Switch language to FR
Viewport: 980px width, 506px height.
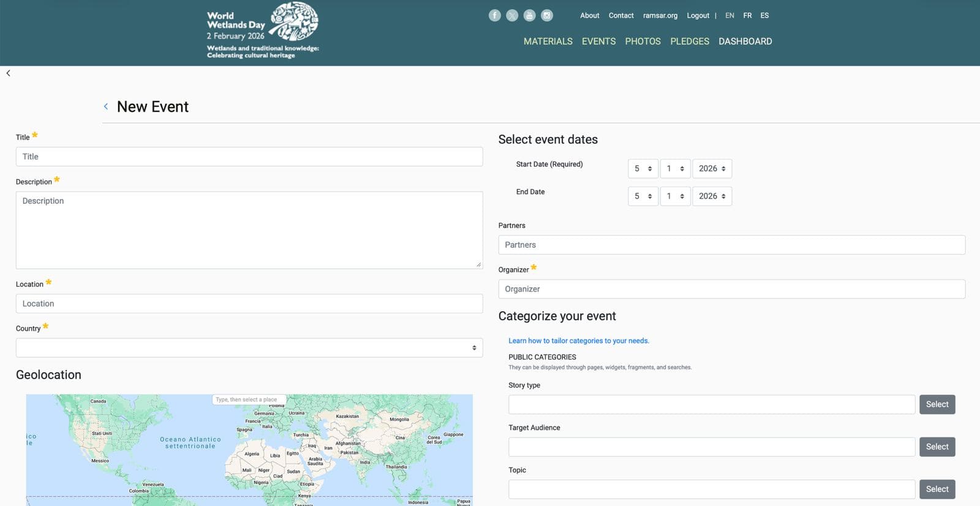tap(747, 15)
